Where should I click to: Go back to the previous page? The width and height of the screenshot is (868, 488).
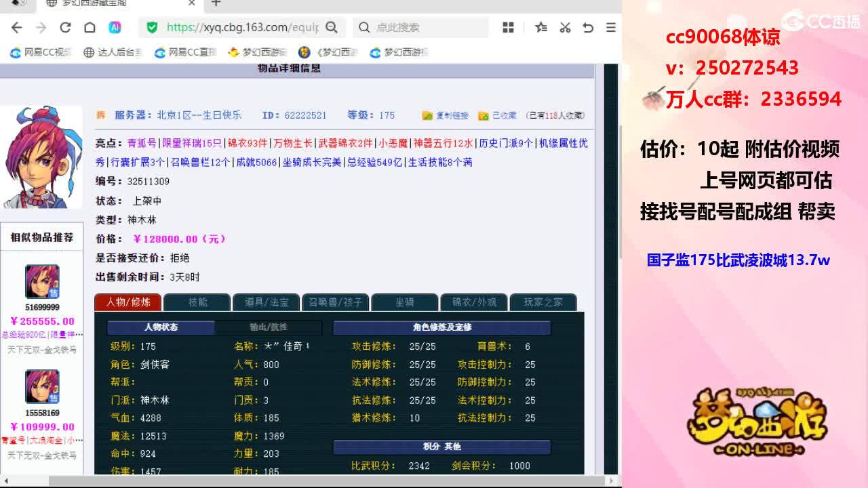(x=17, y=27)
